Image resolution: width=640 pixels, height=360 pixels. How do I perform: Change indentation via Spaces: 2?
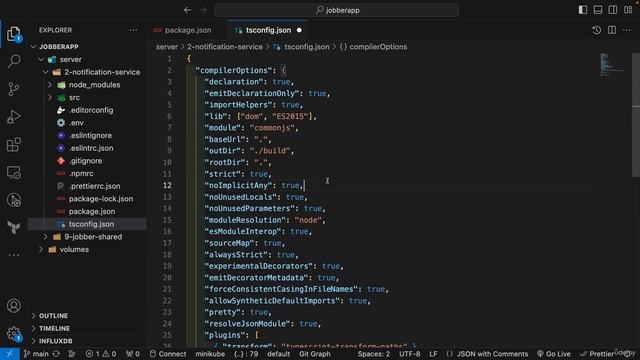(373, 354)
